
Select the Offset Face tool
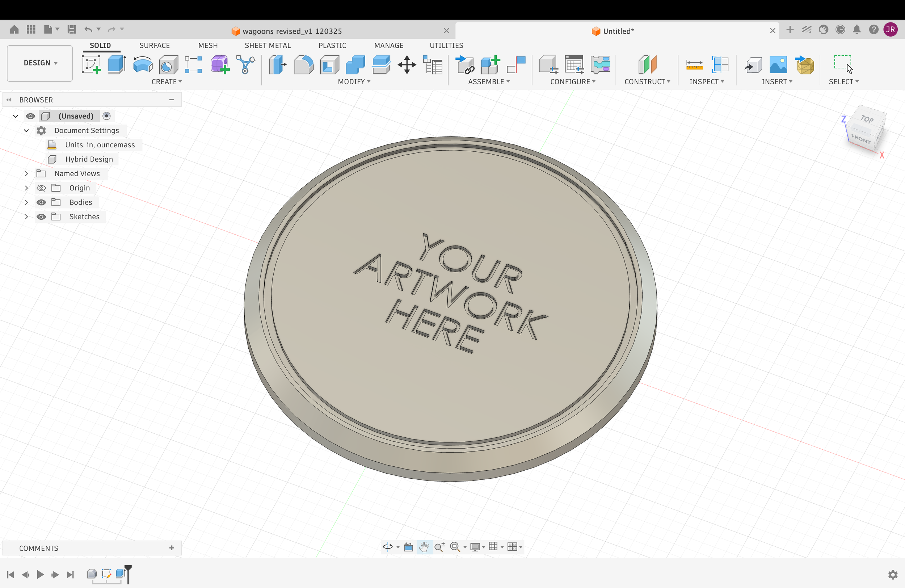[381, 64]
